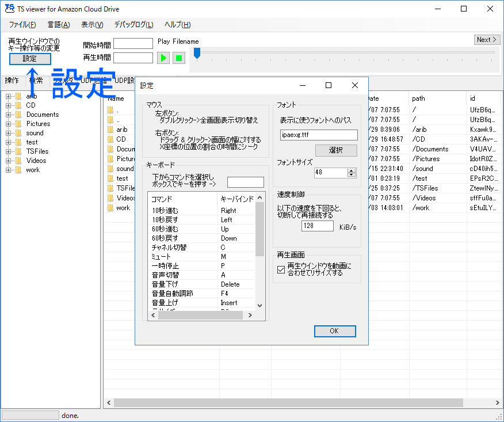Click the ipaexg.ttf font path field
This screenshot has height=422, width=504.
coord(319,135)
